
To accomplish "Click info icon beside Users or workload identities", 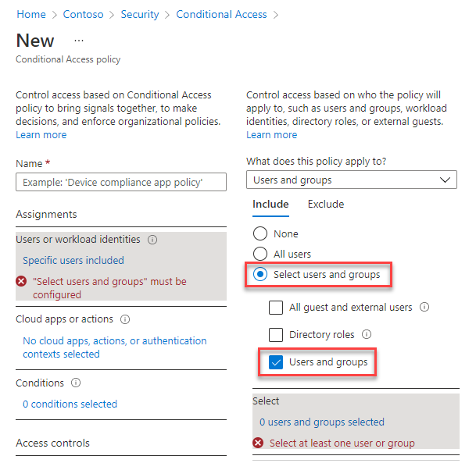I will [152, 240].
